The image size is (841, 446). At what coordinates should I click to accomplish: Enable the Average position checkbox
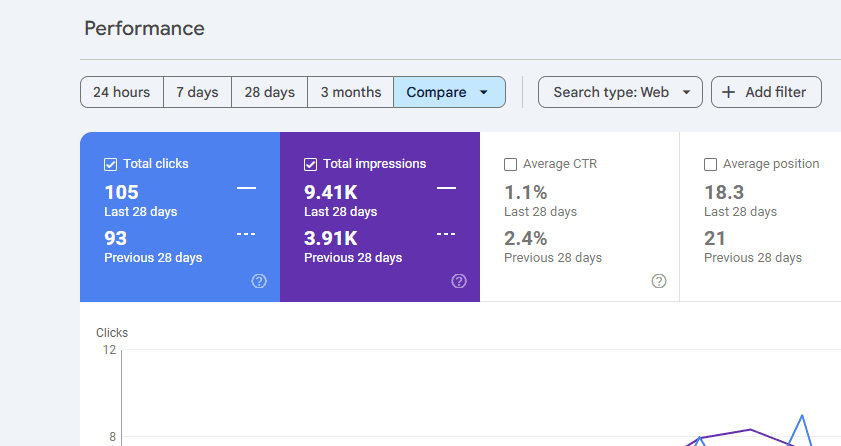click(x=711, y=164)
